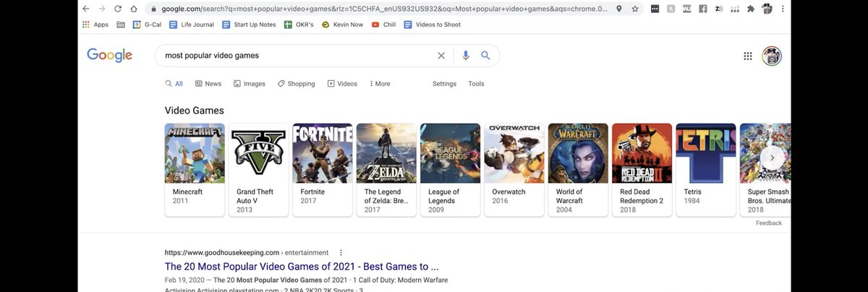
Task: Click the Chrome profile avatar in toolbar
Action: coord(767,9)
